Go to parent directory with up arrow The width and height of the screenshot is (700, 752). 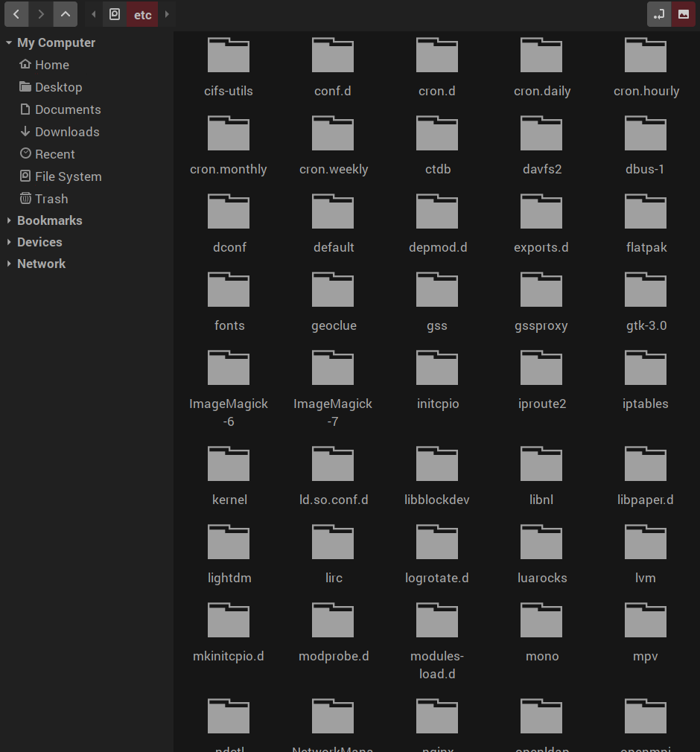66,14
